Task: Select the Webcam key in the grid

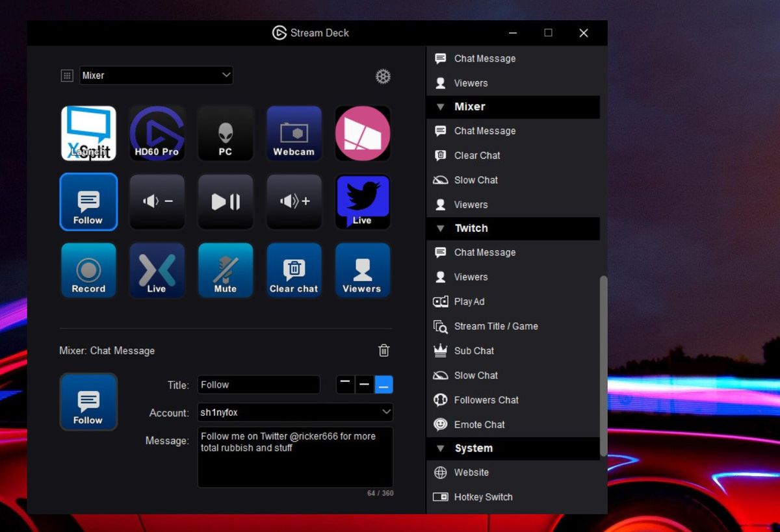Action: click(x=294, y=133)
